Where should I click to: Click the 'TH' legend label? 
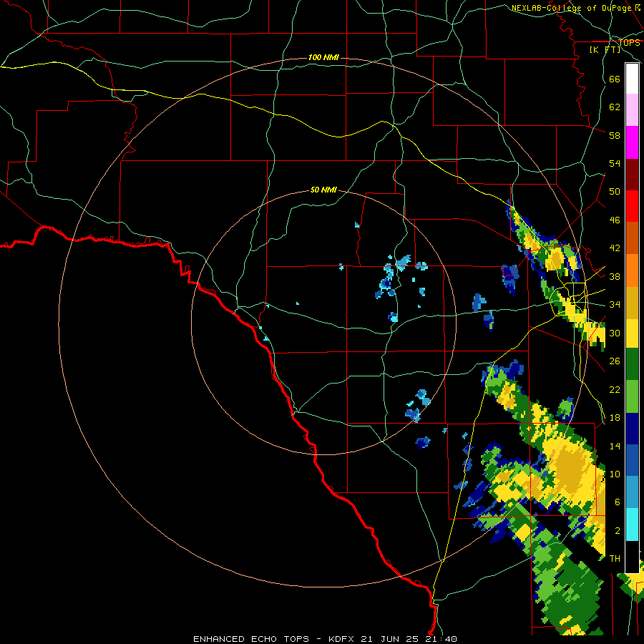615,559
